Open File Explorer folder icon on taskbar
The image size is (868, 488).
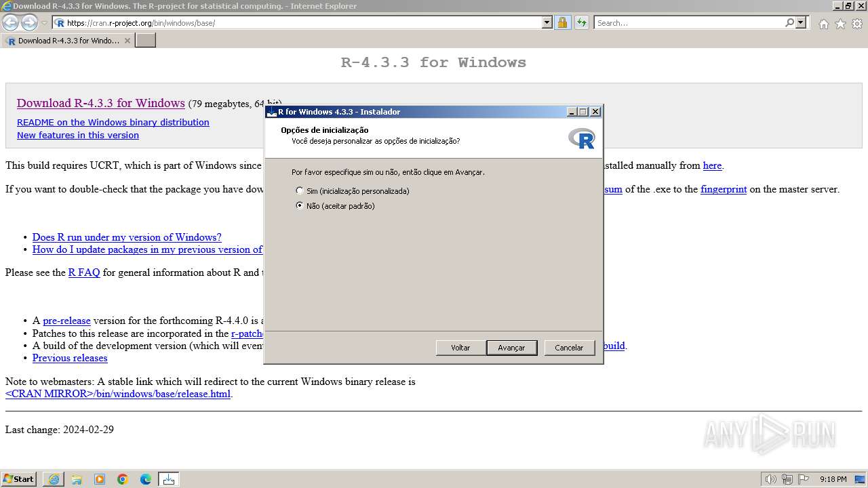[77, 479]
